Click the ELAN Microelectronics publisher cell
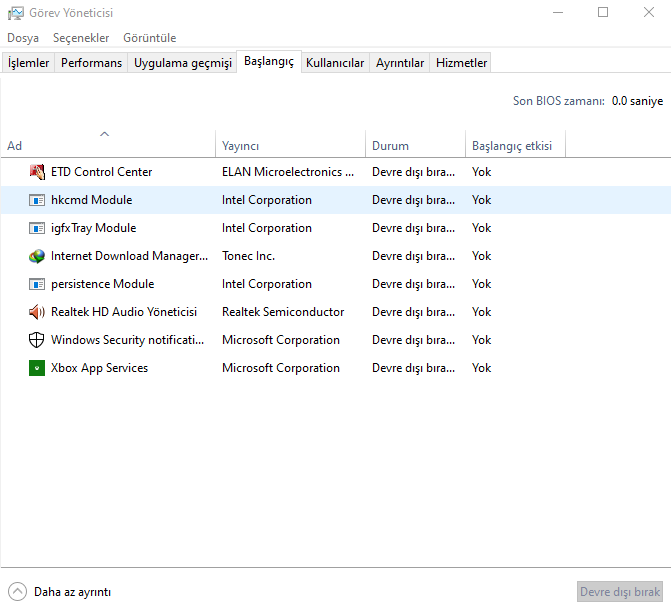 tap(288, 172)
